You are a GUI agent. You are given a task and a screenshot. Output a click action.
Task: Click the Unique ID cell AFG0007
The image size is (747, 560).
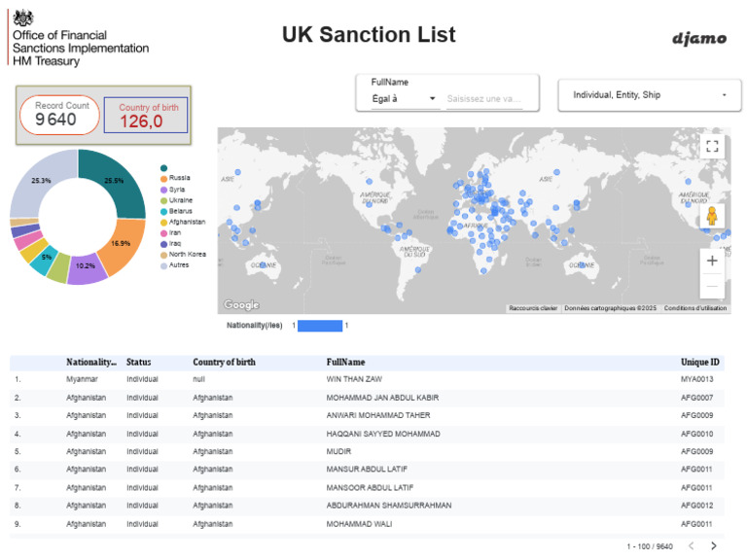tap(697, 398)
